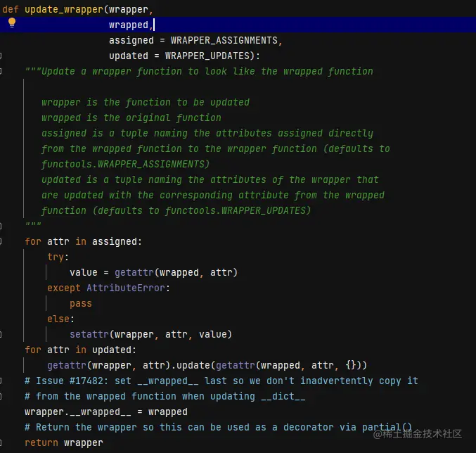The height and width of the screenshot is (453, 476).
Task: Click the 'try:' keyword
Action: click(58, 257)
